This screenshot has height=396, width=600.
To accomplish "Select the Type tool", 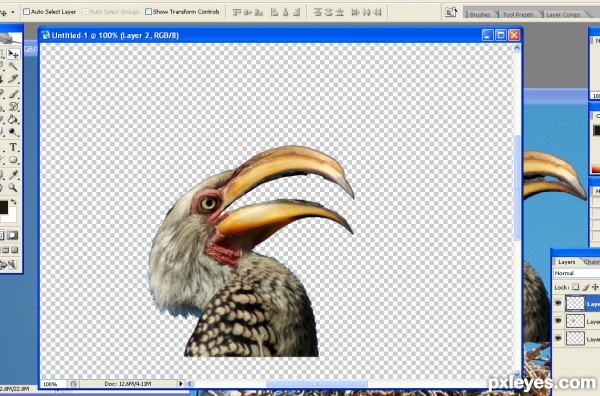I will pos(13,147).
